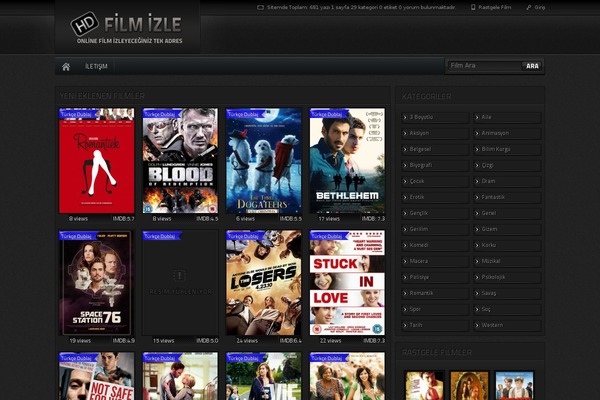Click the arrow icon beside Aksiyon

coord(405,133)
